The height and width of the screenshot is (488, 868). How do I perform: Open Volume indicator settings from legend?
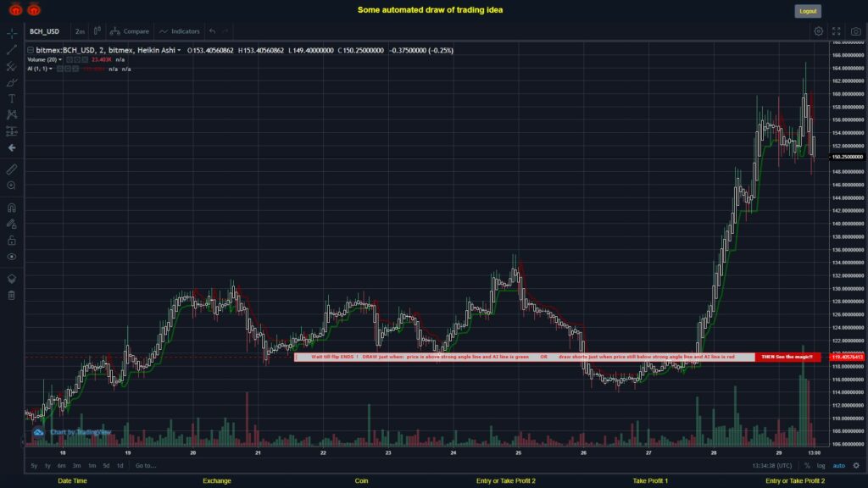pyautogui.click(x=77, y=60)
